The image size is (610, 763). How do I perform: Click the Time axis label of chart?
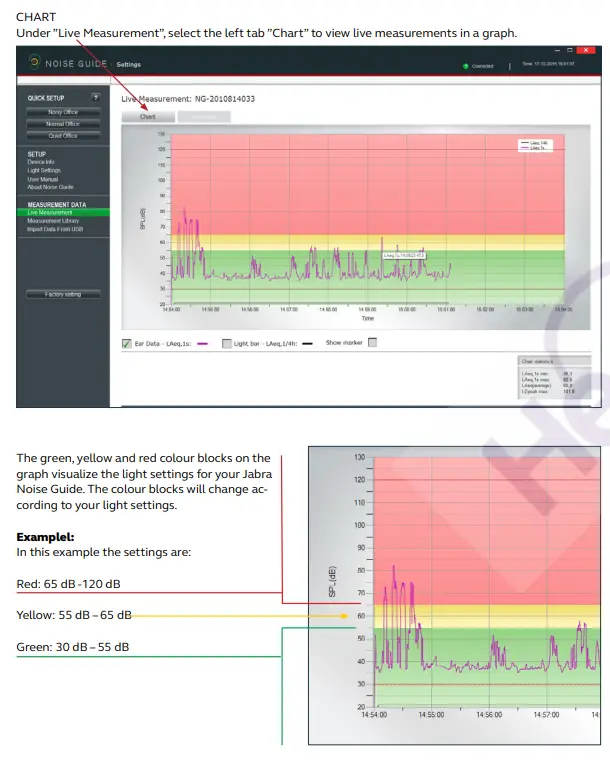click(368, 318)
